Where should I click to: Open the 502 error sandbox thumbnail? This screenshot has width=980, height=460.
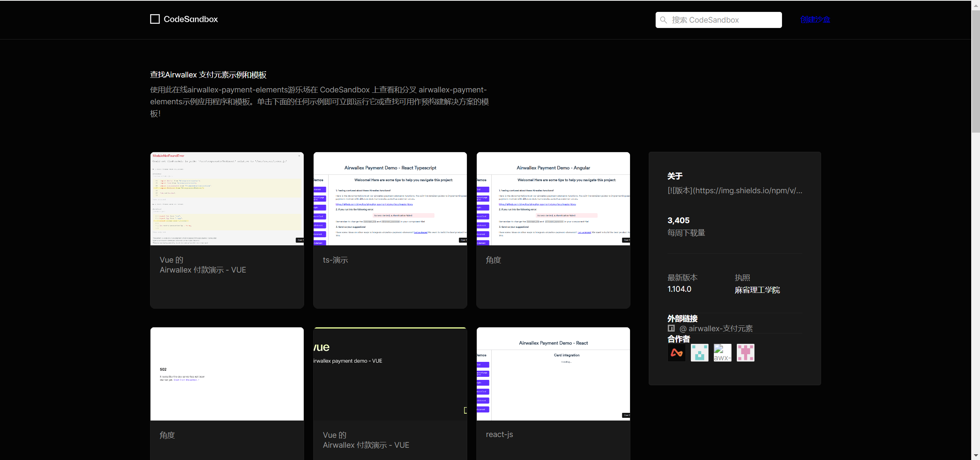227,374
